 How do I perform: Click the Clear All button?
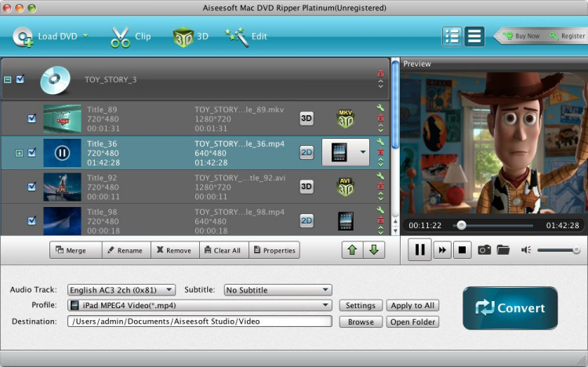[224, 250]
